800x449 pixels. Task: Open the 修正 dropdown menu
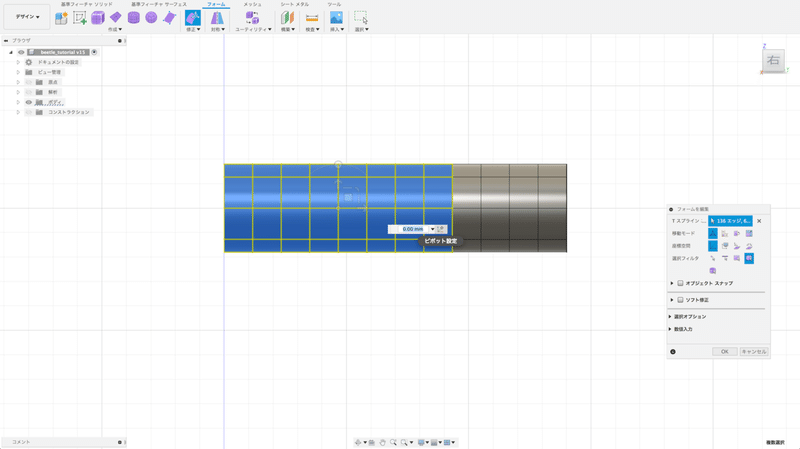[x=193, y=30]
